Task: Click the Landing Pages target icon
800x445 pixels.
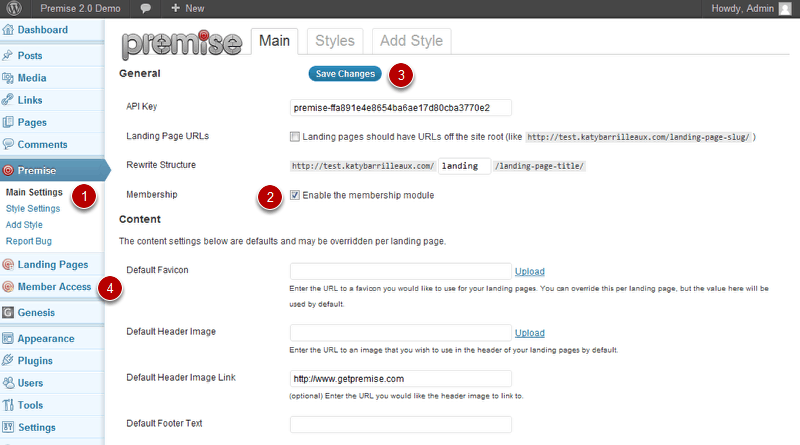Action: coord(8,264)
